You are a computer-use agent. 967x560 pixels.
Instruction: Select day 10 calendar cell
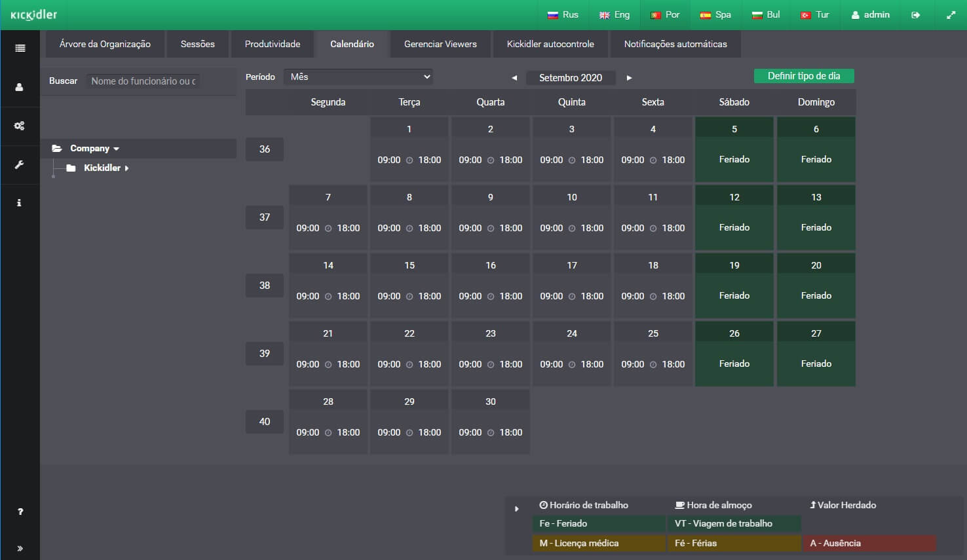point(572,217)
